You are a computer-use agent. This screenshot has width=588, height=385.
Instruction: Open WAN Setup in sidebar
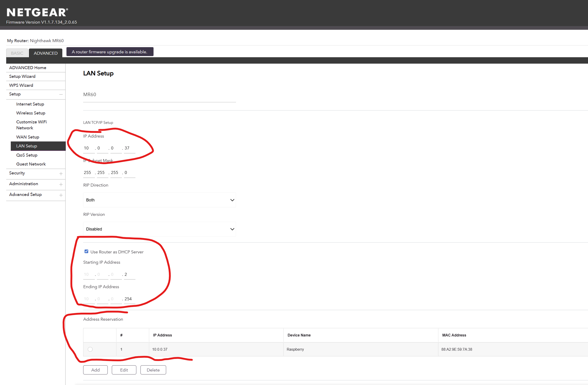click(28, 137)
